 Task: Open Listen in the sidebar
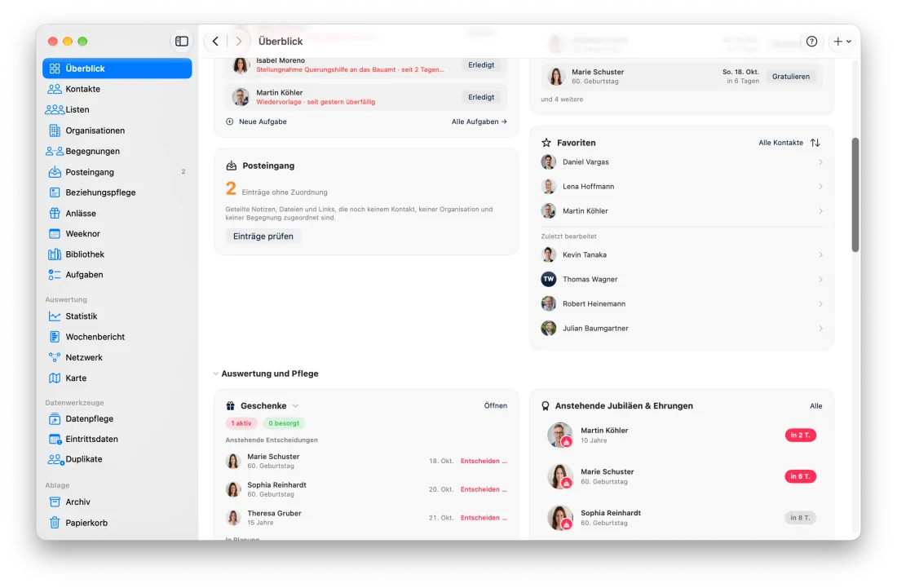(117, 110)
